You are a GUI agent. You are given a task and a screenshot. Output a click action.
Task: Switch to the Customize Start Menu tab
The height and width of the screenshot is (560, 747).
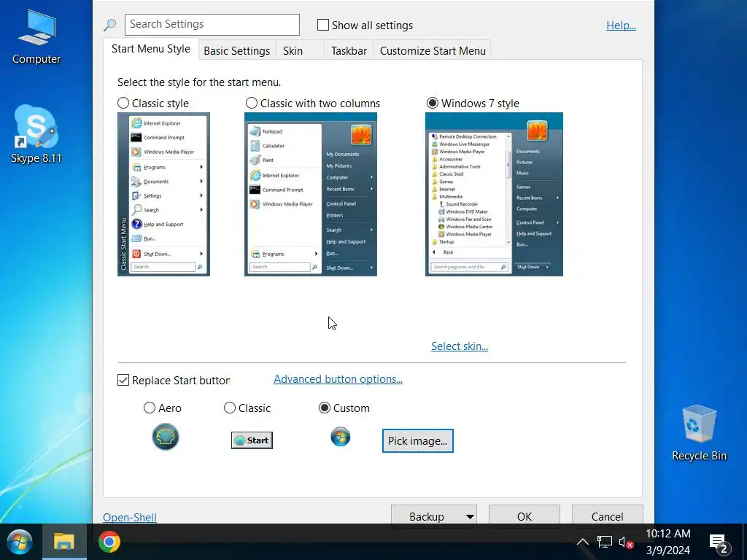point(433,50)
